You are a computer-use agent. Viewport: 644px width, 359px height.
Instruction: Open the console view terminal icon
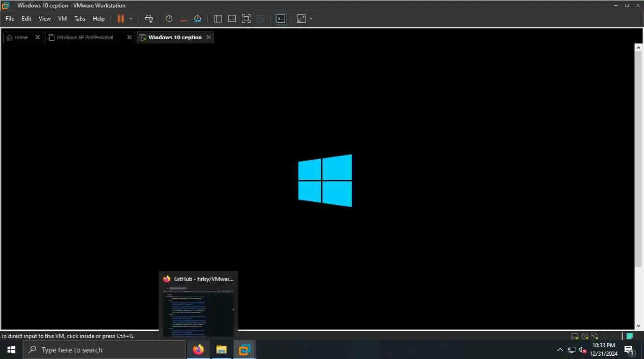click(281, 19)
